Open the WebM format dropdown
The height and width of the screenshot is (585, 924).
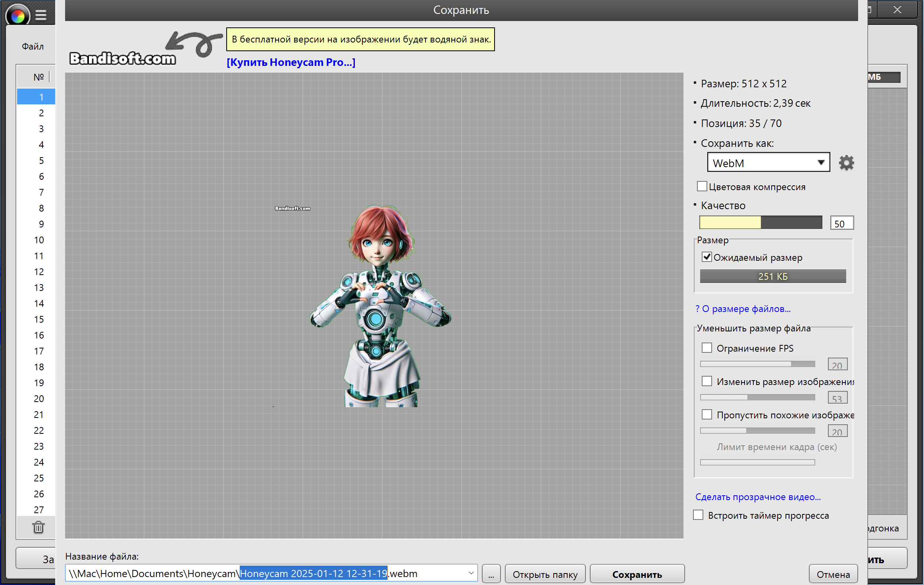click(768, 163)
